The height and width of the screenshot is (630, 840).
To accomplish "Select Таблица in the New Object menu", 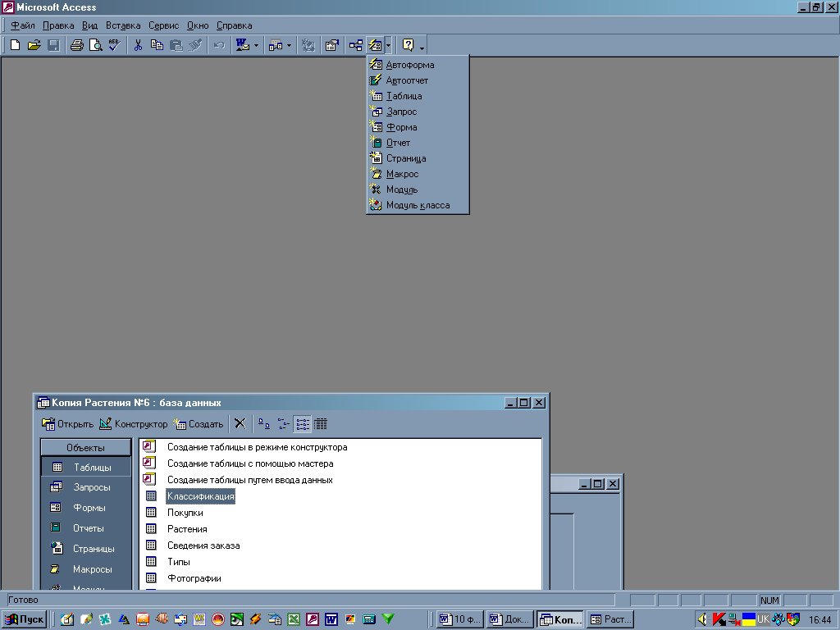I will (418, 96).
